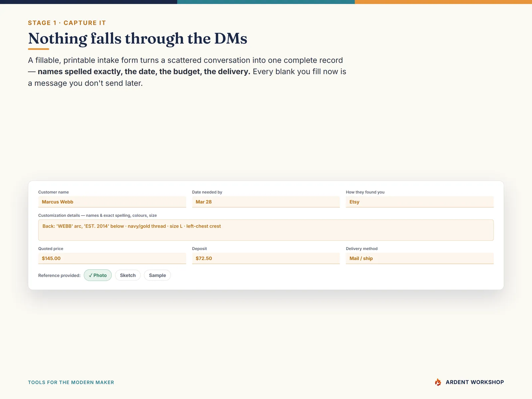
Task: Click the 'TOOLS FOR THE MODERN MAKER' footer text
Action: [x=71, y=382]
